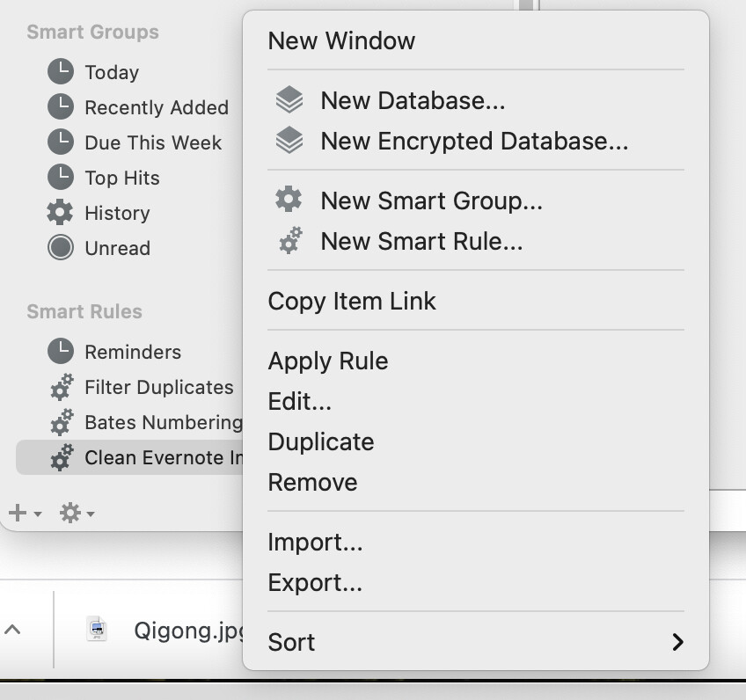
Task: Click Apply Rule in the context menu
Action: [328, 361]
